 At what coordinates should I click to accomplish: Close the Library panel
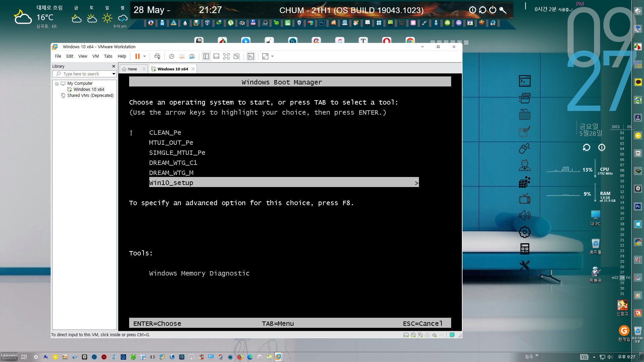point(114,66)
